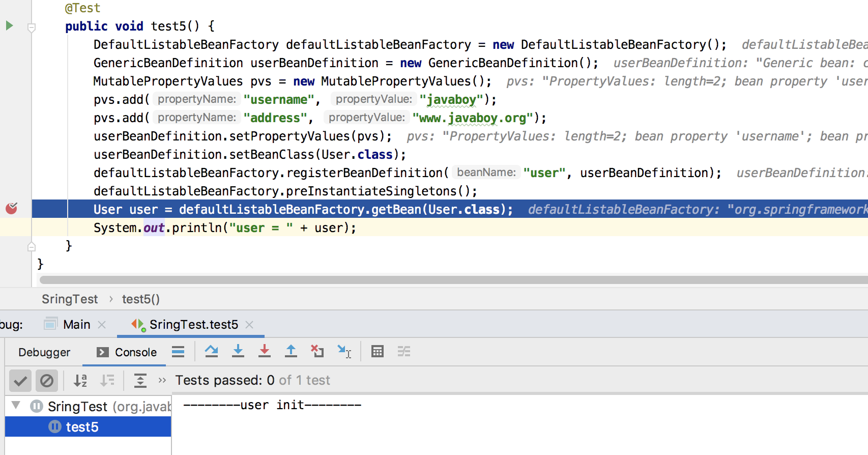Close the SringTest.test5 debug tab
868x455 pixels.
249,325
